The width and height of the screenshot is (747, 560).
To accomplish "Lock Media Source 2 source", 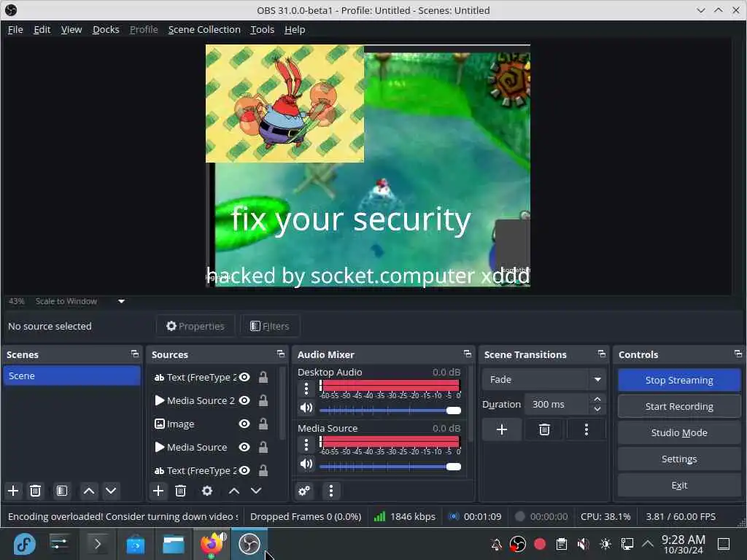I will tap(263, 400).
